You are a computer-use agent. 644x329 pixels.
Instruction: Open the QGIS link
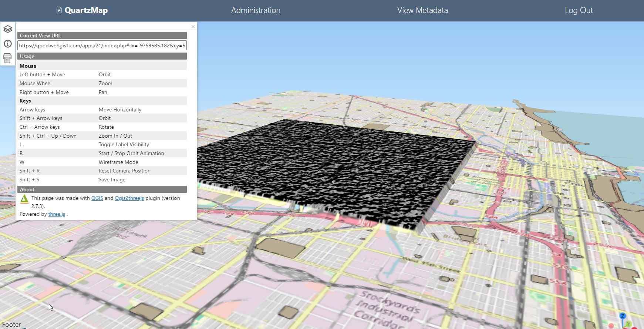97,198
